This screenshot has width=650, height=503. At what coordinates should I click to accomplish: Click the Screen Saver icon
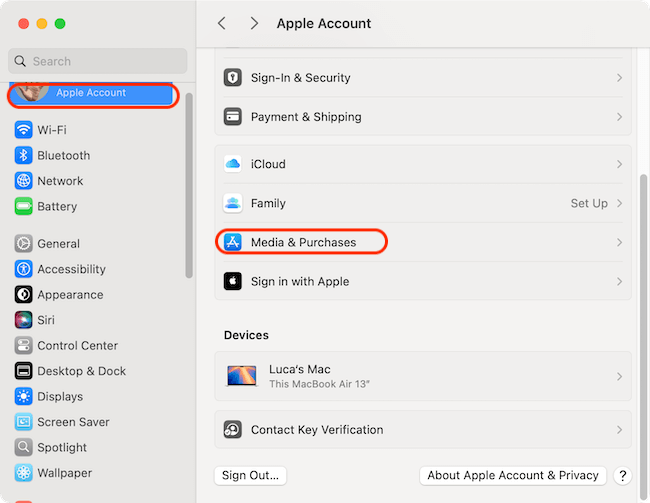pos(24,422)
